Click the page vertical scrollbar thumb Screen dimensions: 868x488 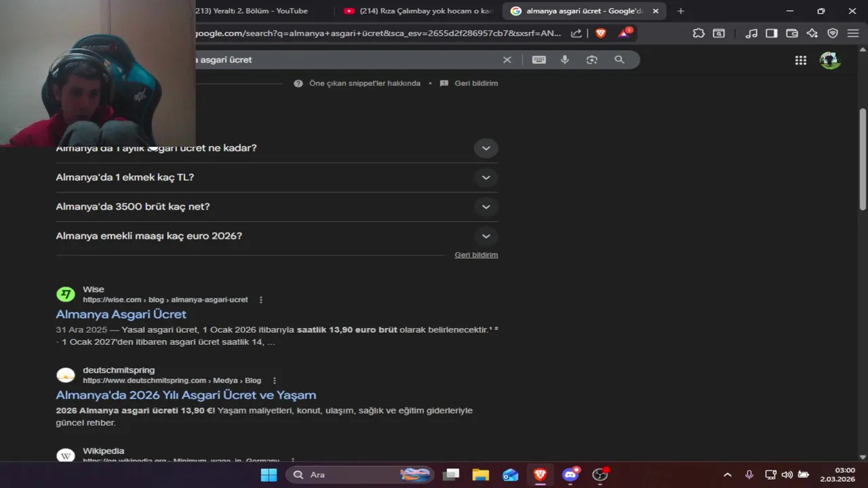(x=863, y=159)
